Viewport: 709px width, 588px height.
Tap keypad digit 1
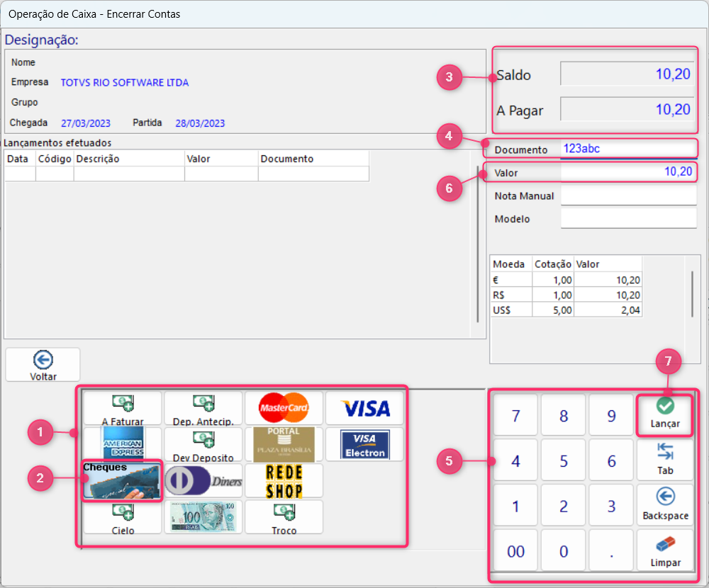coord(515,505)
